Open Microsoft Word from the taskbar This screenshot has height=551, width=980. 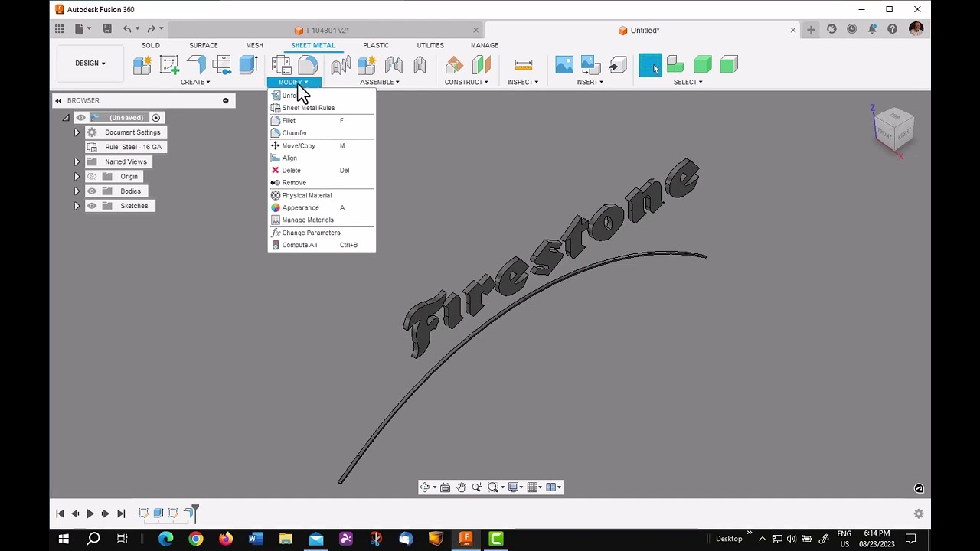[x=255, y=539]
